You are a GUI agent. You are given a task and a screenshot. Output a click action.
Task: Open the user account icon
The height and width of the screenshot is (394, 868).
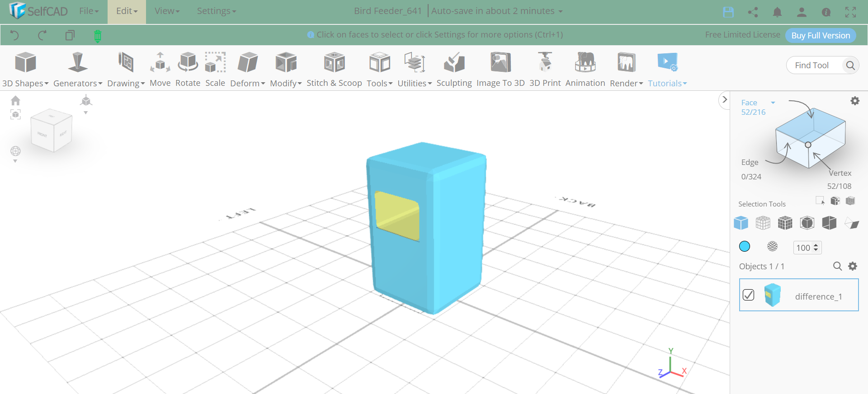click(x=802, y=12)
